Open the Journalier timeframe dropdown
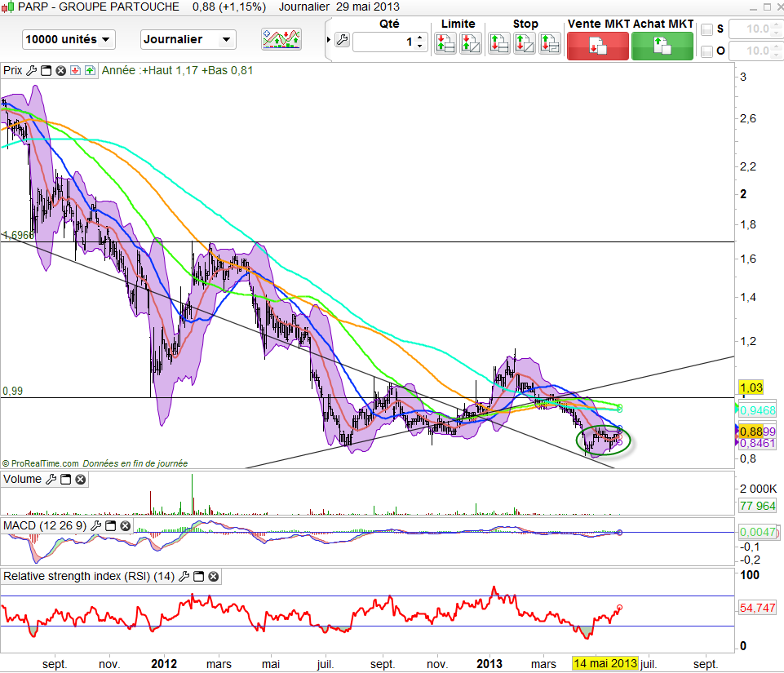 [188, 39]
